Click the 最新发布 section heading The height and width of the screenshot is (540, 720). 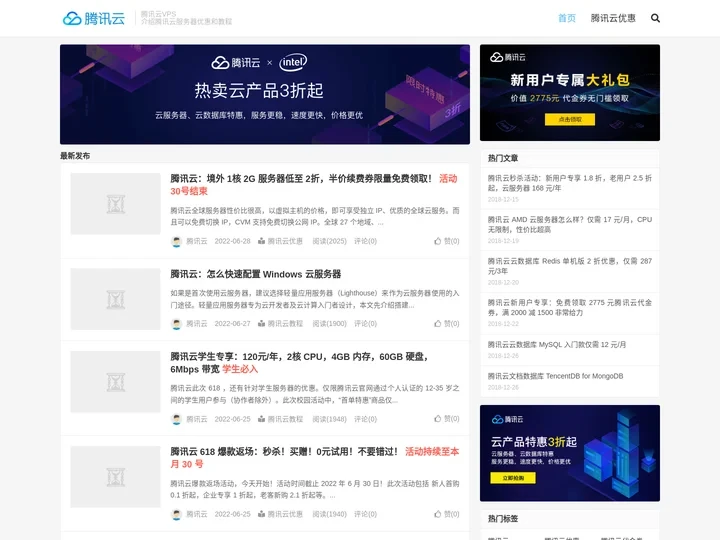[75, 156]
